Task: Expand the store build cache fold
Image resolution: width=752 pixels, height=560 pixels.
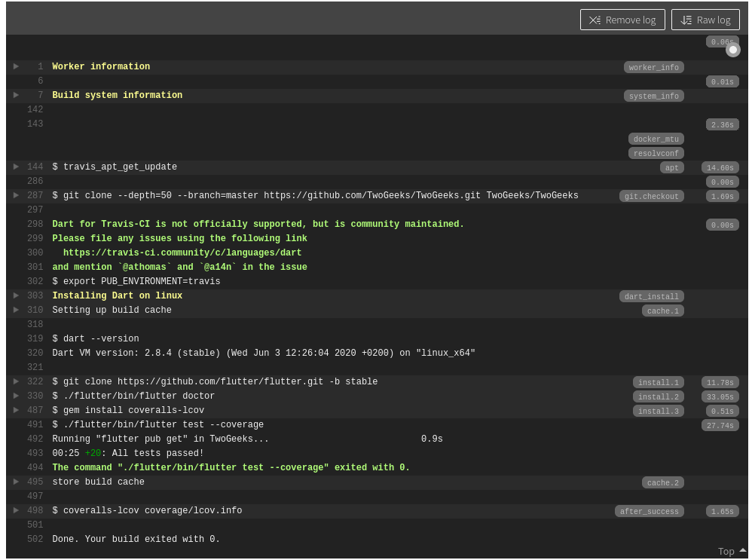Action: [16, 482]
